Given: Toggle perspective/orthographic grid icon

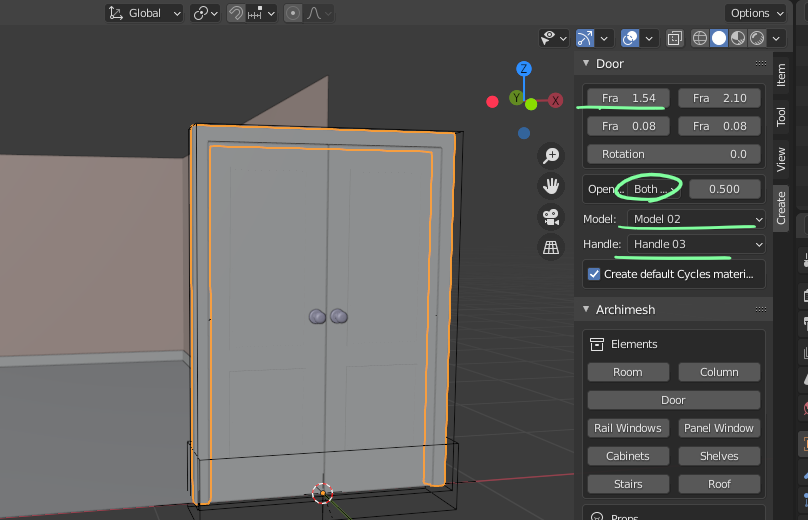Looking at the screenshot, I should [x=551, y=247].
